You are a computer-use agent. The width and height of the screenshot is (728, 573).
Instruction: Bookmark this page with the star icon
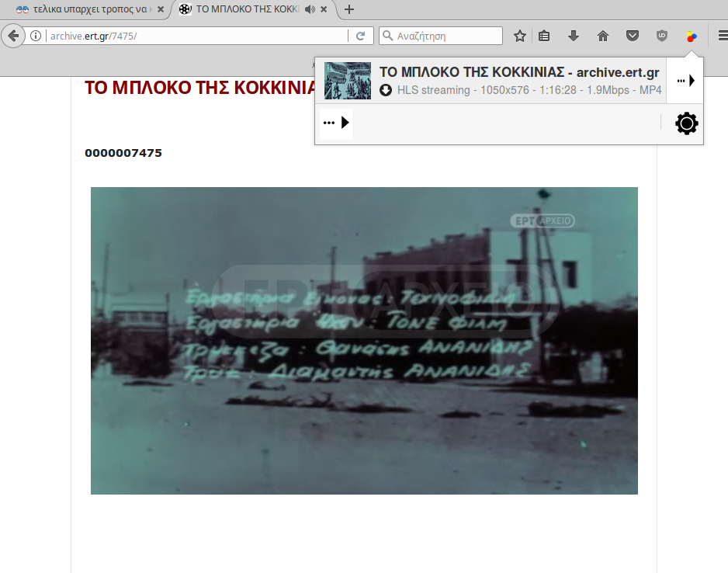coord(520,36)
